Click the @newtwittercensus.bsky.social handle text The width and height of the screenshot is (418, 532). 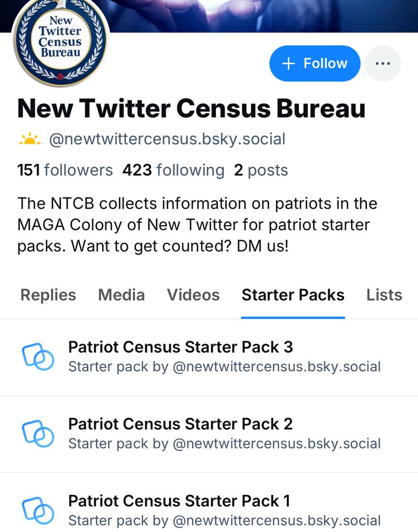pyautogui.click(x=167, y=139)
